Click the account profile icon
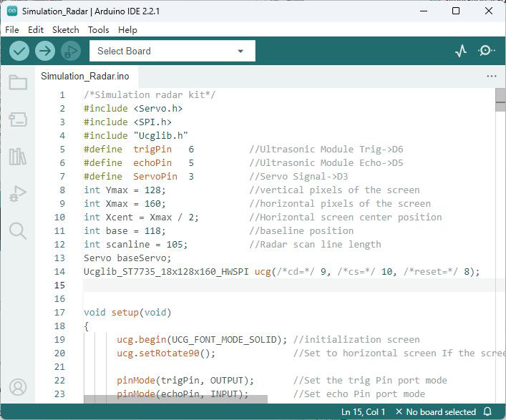The image size is (506, 420). [x=18, y=386]
